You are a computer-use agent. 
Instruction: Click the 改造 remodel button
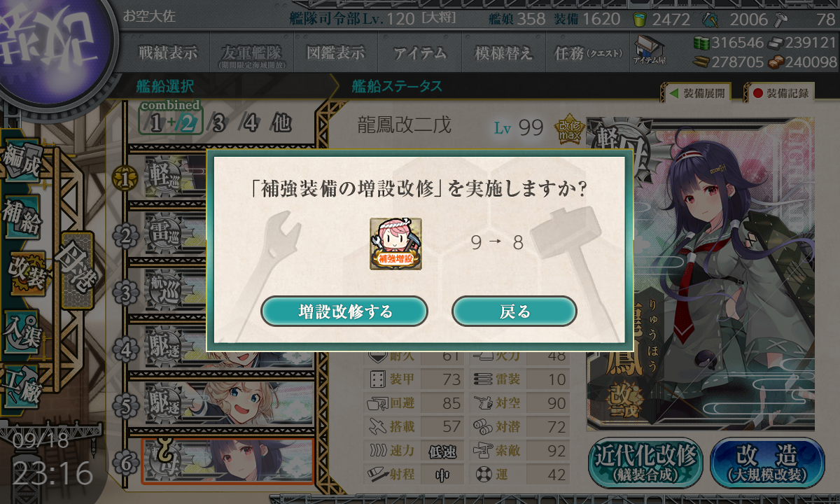768,463
